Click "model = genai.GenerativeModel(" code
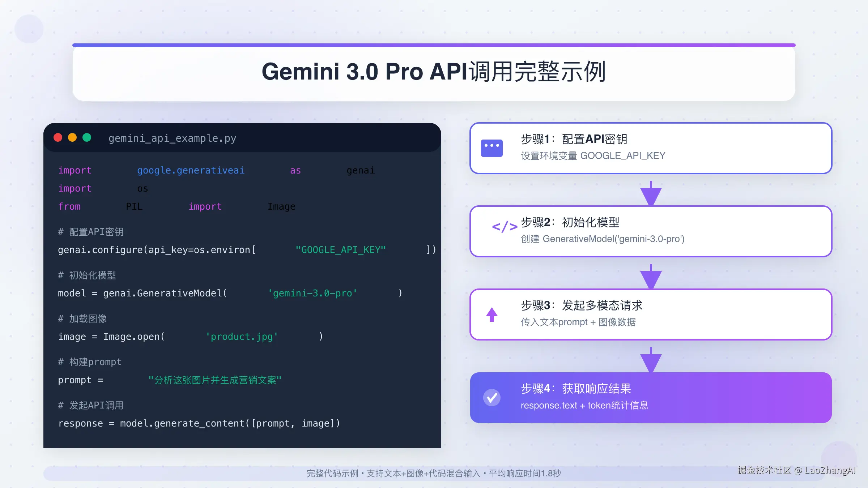 point(142,293)
